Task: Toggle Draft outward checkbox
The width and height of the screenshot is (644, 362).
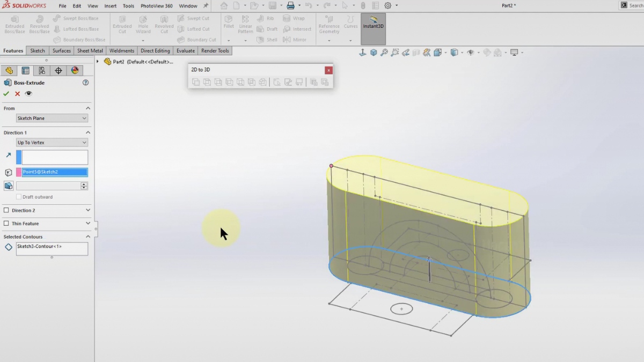Action: click(19, 197)
